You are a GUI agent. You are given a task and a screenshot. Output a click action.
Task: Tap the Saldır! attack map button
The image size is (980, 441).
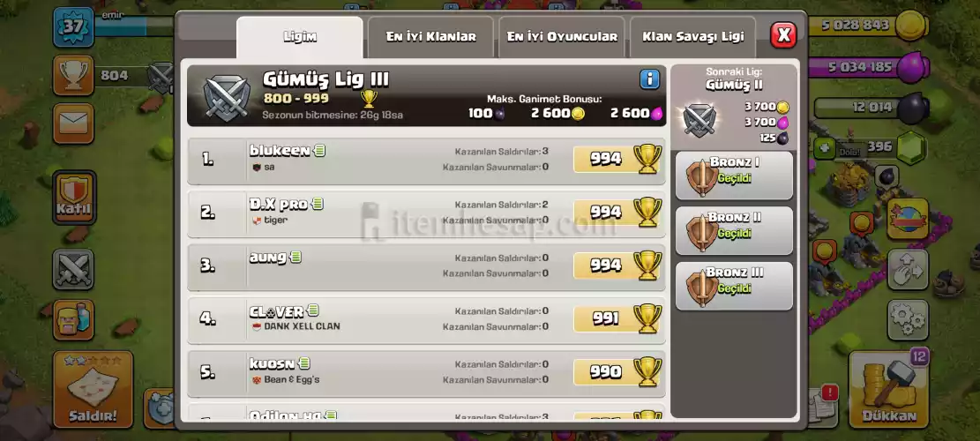pyautogui.click(x=94, y=389)
